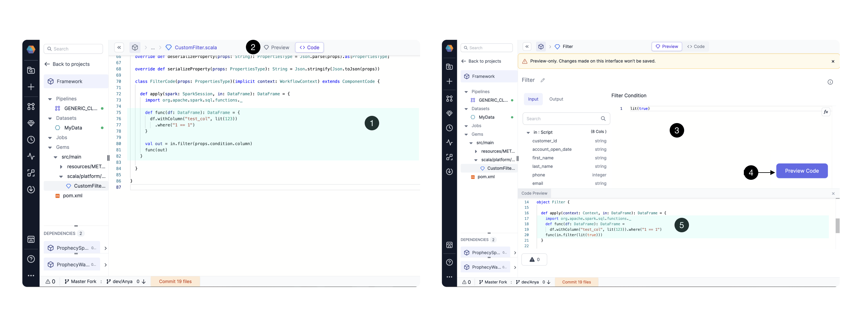
Task: Click the Code Preview vertical scrollbar
Action: (837, 226)
